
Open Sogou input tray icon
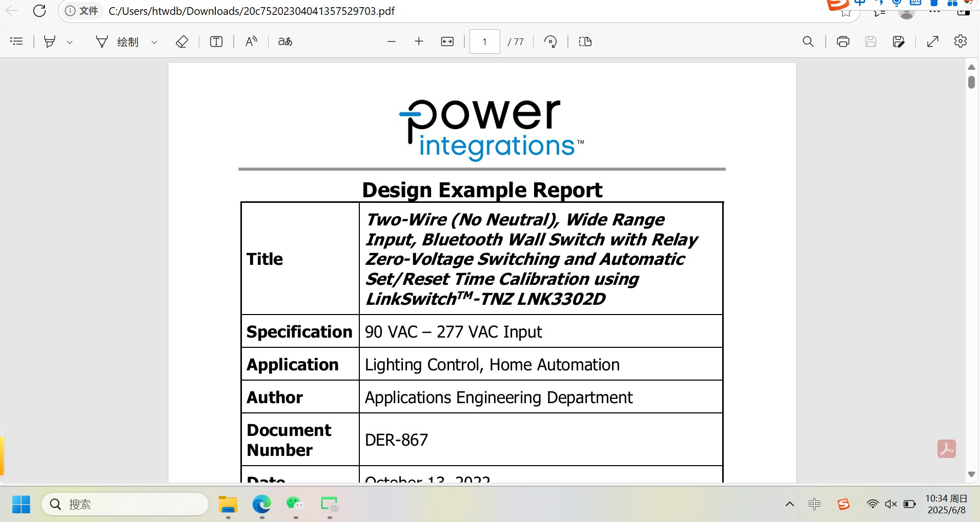pos(843,504)
